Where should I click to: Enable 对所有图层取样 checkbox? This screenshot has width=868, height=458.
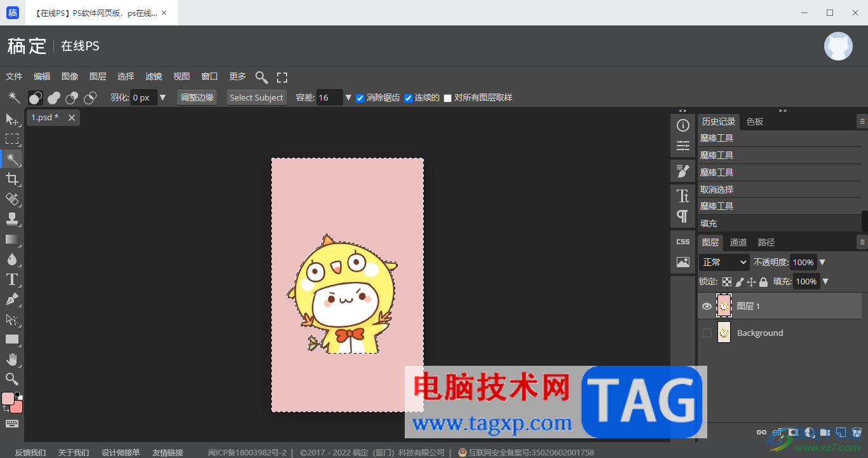click(x=447, y=98)
